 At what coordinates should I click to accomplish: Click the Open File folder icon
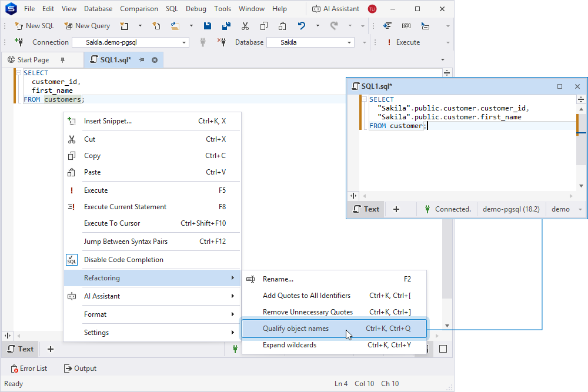pyautogui.click(x=175, y=26)
